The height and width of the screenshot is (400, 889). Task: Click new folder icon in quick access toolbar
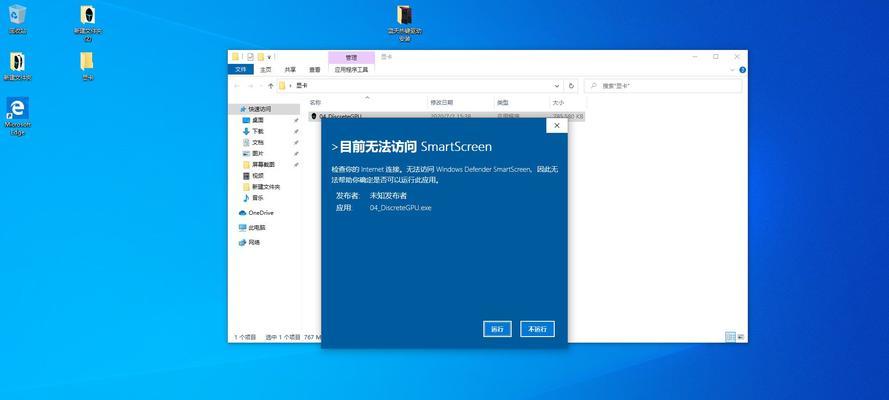[261, 57]
